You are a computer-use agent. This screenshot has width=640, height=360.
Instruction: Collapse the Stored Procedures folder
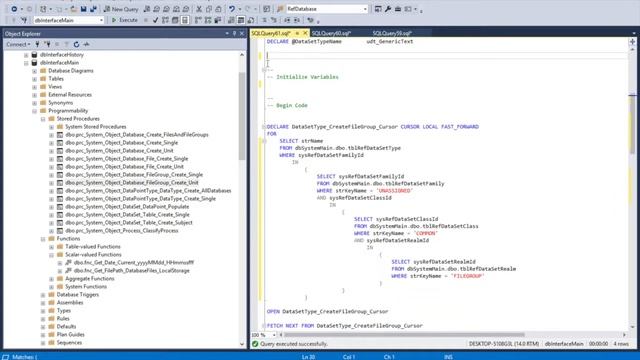[x=43, y=119]
